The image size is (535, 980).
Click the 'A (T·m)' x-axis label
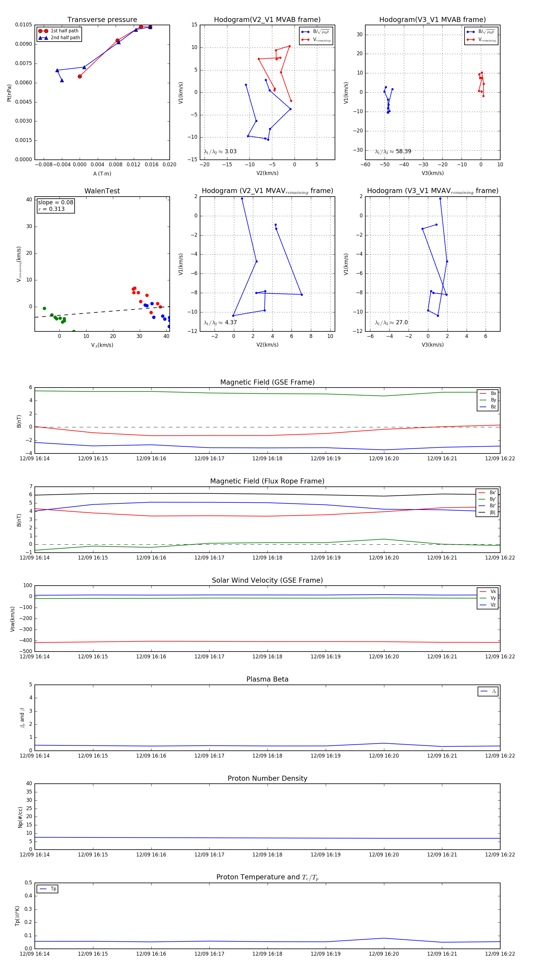[102, 174]
